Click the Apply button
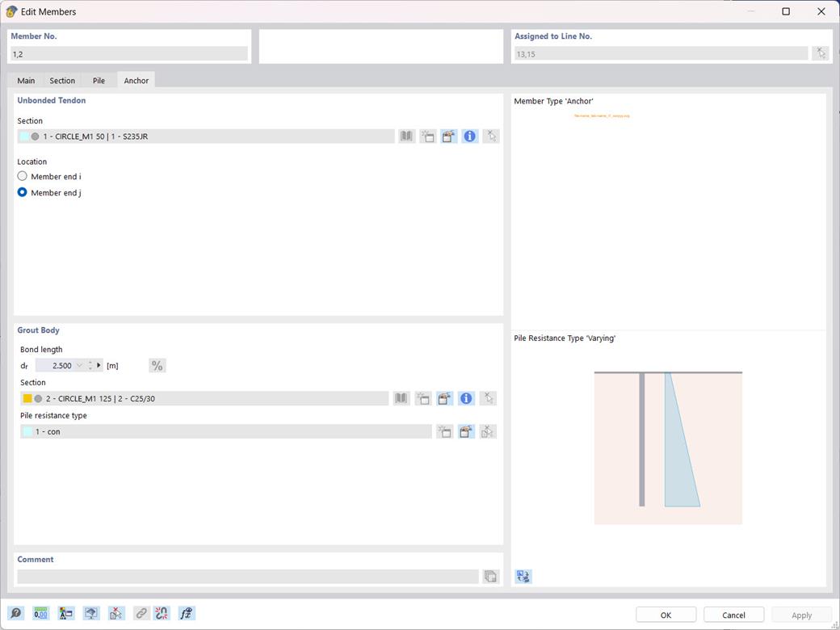 pos(801,615)
